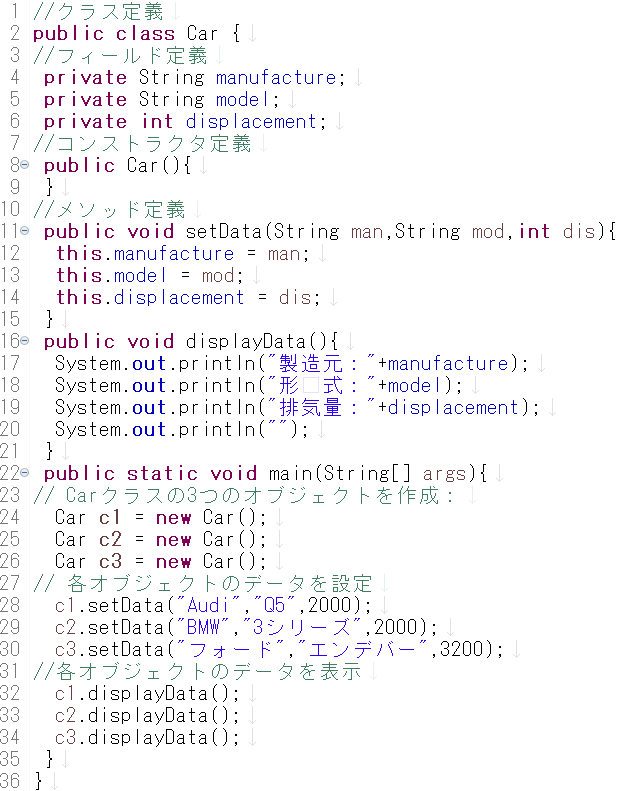
Task: Click c1.displayData() on line 32
Action: [x=147, y=694]
